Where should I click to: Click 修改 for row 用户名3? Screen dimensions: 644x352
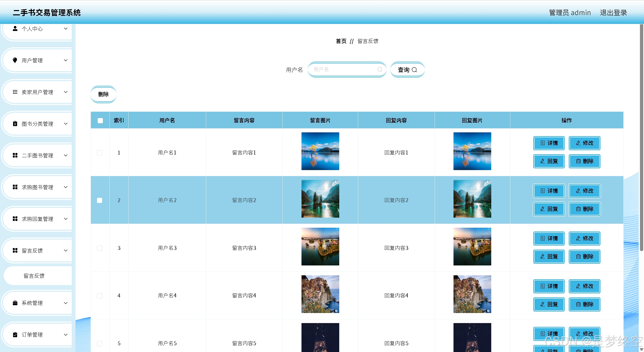tap(584, 238)
